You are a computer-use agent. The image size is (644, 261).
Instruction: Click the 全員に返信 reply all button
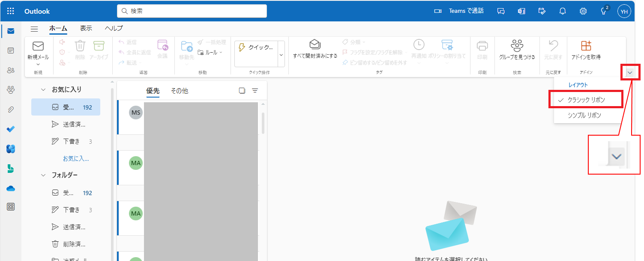[134, 52]
